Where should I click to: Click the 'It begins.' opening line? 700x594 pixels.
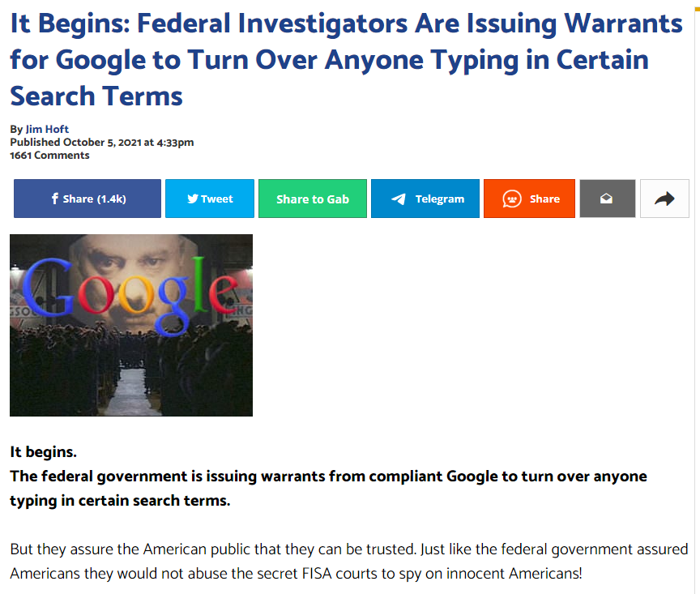click(43, 452)
